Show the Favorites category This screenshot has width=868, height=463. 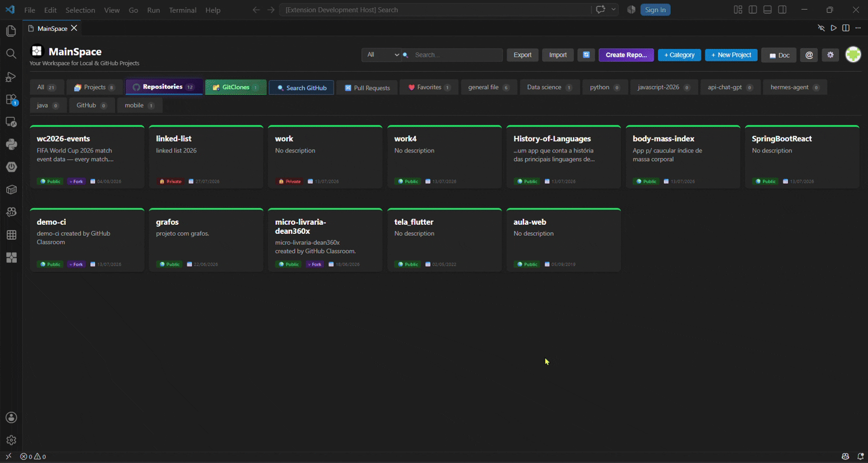pyautogui.click(x=429, y=87)
